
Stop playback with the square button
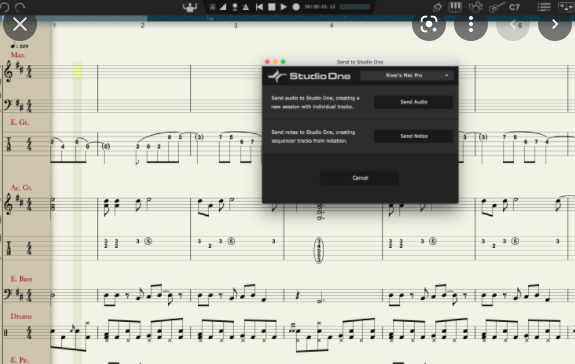tap(272, 7)
